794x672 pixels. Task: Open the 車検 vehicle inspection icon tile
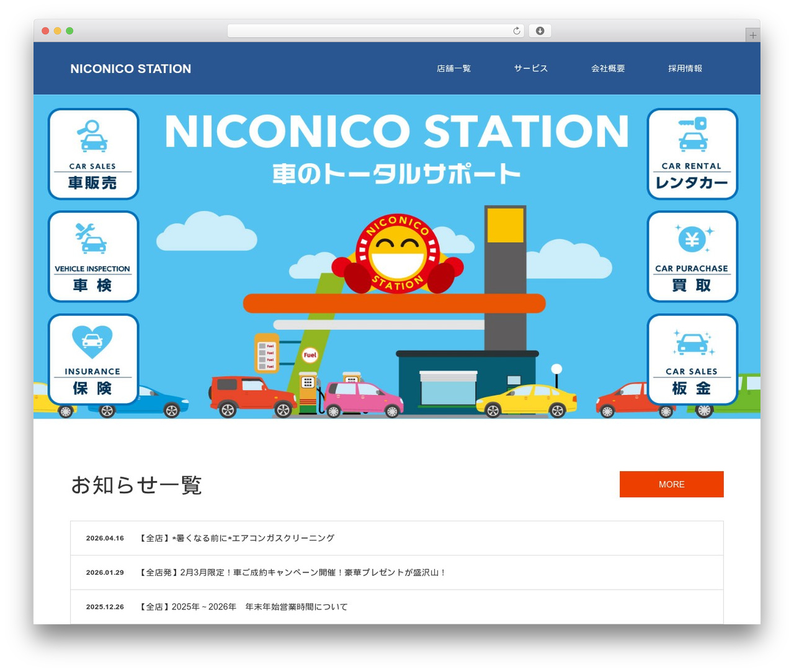[93, 257]
